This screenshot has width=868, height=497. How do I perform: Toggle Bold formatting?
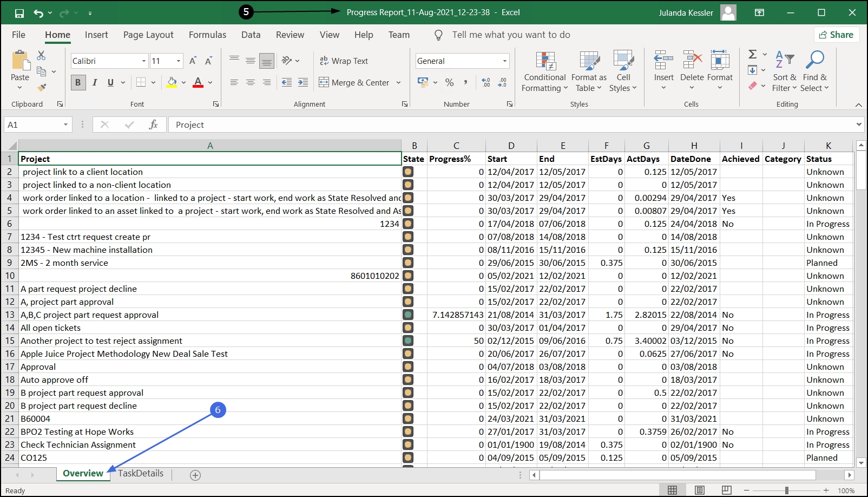click(78, 82)
